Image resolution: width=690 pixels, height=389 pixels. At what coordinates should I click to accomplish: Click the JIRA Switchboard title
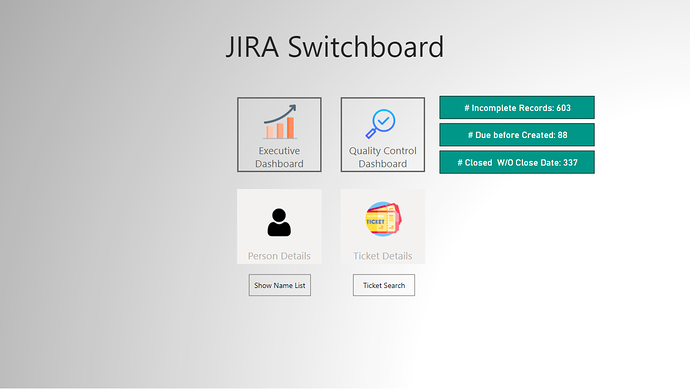tap(335, 47)
